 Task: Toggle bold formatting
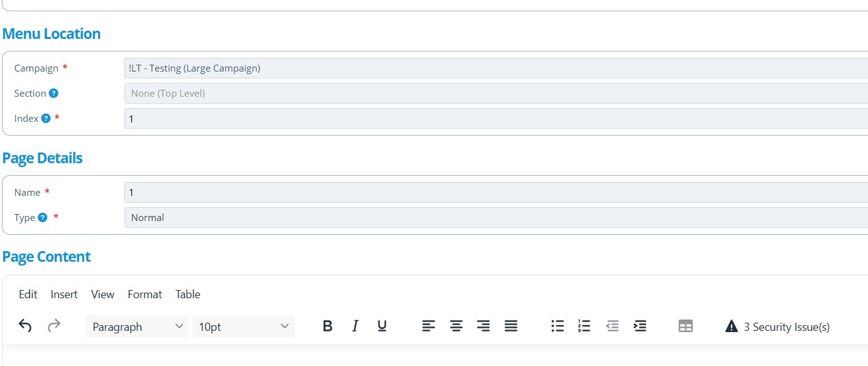click(x=327, y=326)
